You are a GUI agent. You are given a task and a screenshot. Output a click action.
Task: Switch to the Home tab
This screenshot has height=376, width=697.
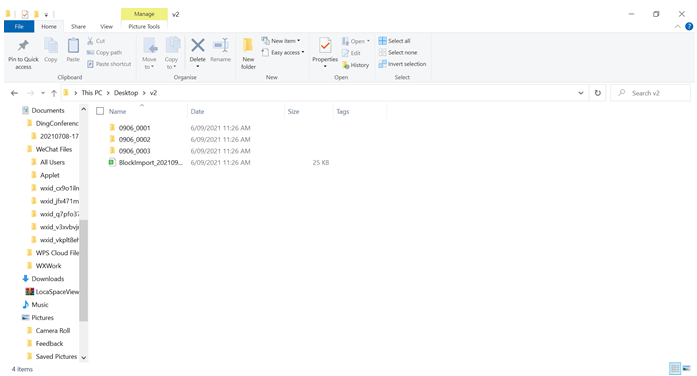coord(49,27)
